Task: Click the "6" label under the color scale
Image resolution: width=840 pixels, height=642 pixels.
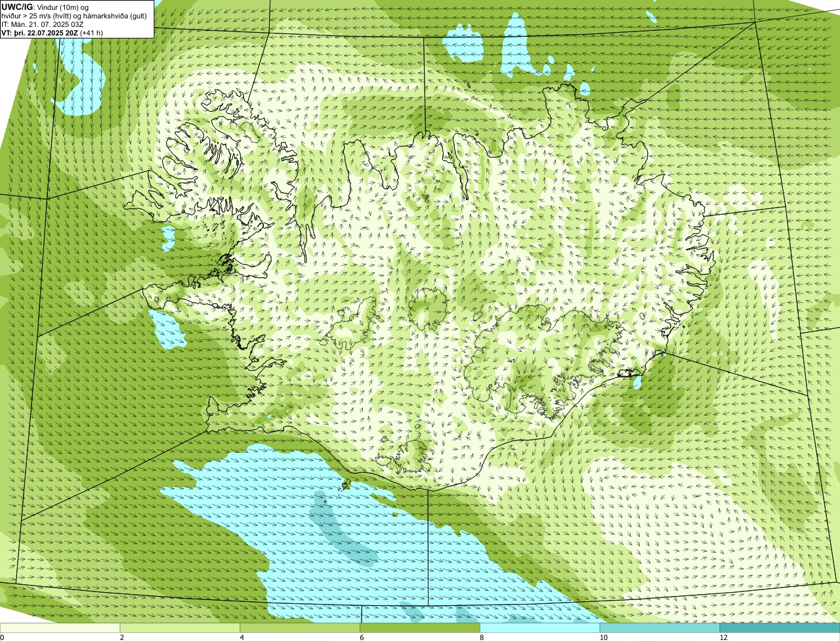Action: tap(362, 637)
